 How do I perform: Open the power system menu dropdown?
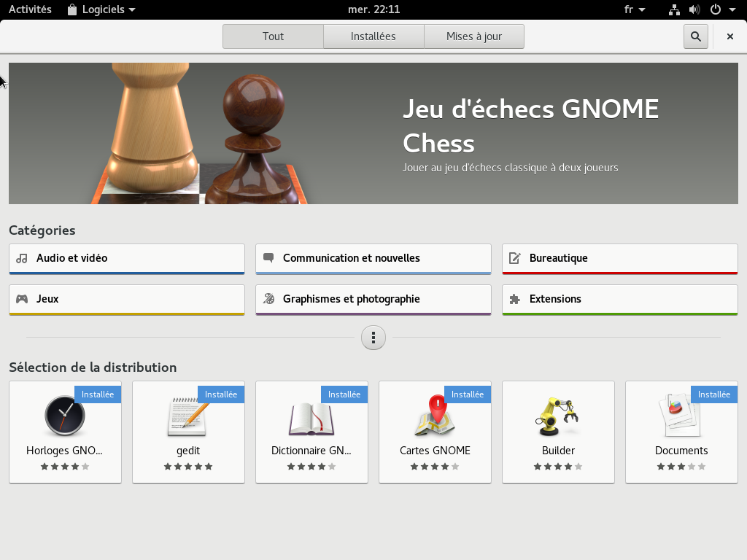721,9
